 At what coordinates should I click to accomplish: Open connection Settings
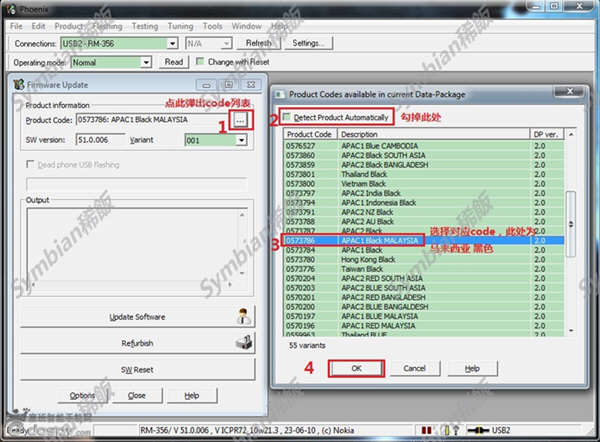pos(308,43)
